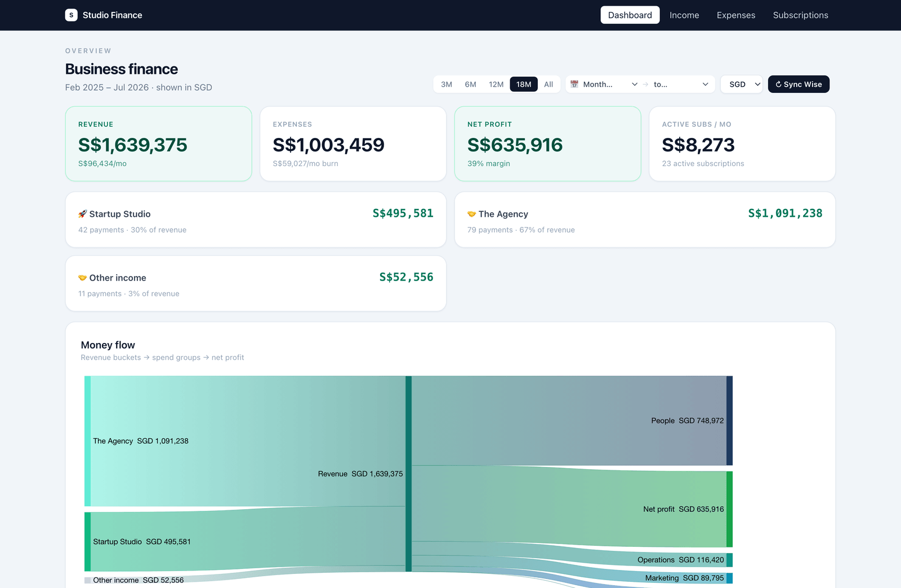Click the S$52,556 Other income amount
This screenshot has height=588, width=901.
point(407,277)
